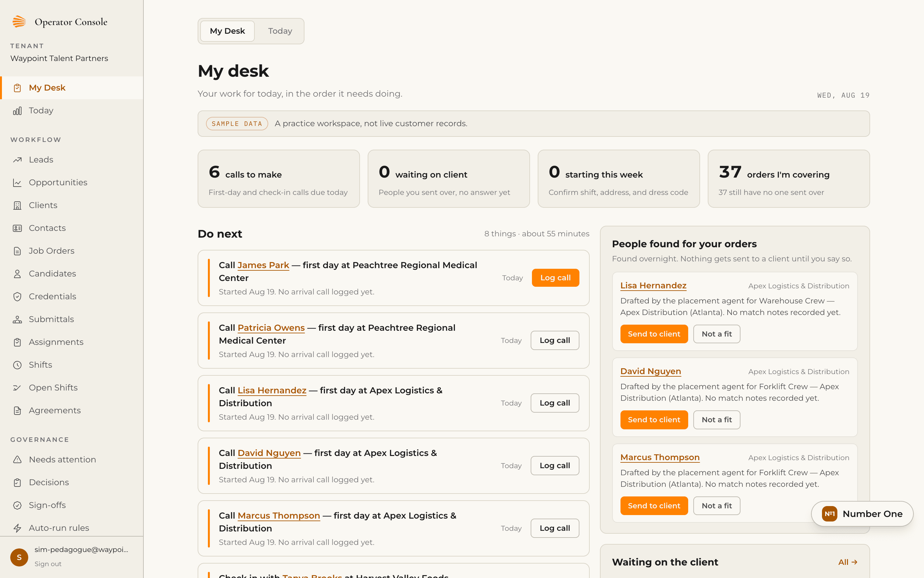Click the sim-pedagogue account email
This screenshot has width=924, height=578.
pyautogui.click(x=81, y=550)
